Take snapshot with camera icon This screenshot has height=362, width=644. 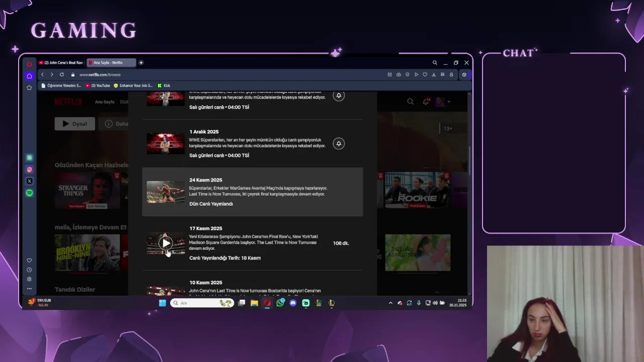398,74
